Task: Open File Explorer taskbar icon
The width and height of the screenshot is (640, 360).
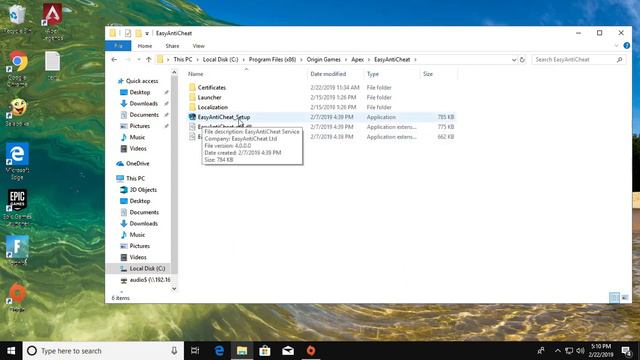Action: click(242, 351)
